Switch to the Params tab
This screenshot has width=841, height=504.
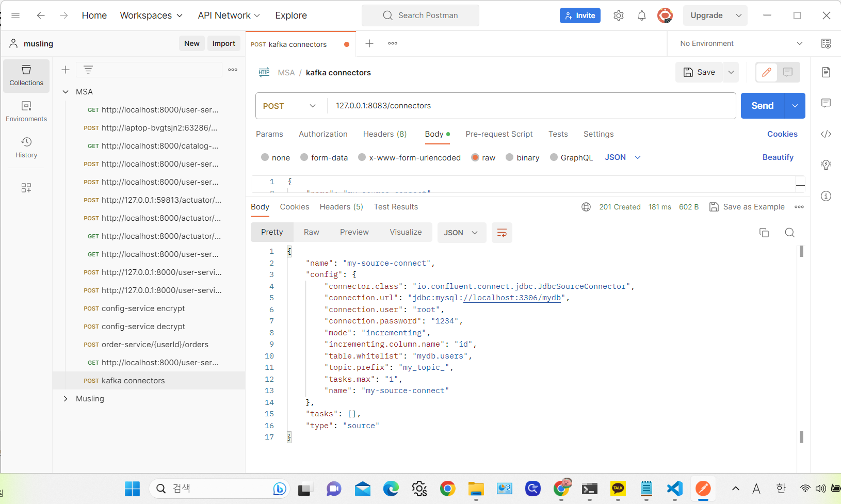[269, 134]
